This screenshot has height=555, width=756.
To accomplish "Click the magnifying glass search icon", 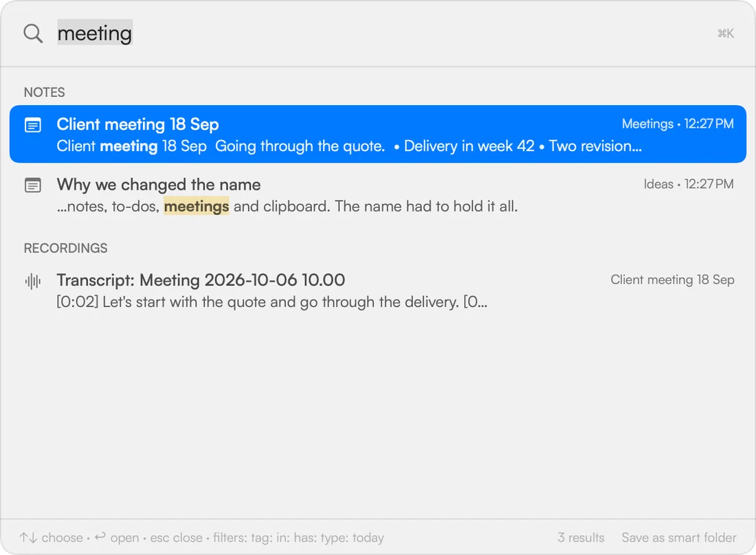I will [x=33, y=33].
